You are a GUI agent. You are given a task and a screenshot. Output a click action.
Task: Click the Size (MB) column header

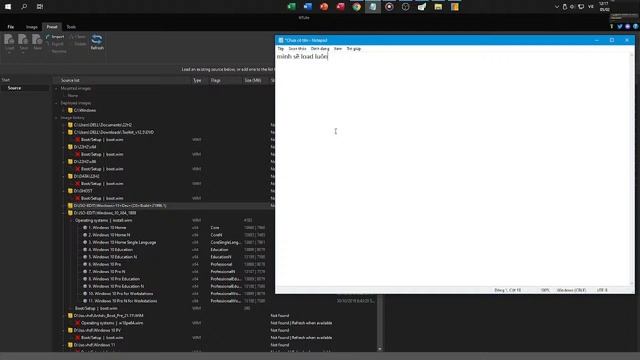(253, 80)
